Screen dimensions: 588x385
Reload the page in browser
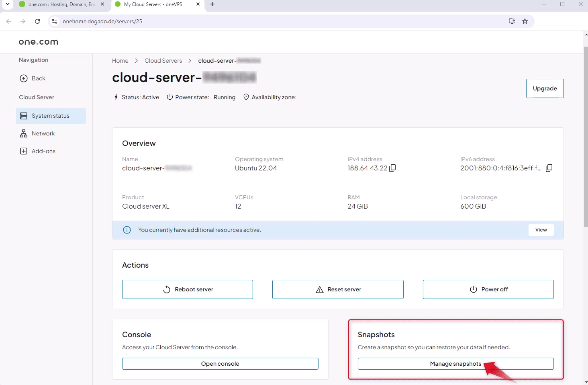37,21
